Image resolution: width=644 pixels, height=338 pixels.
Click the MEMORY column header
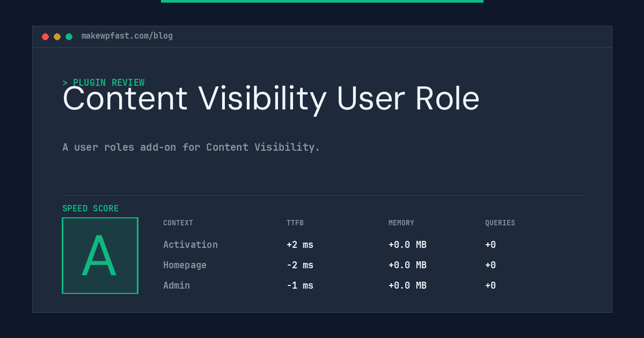(x=401, y=223)
